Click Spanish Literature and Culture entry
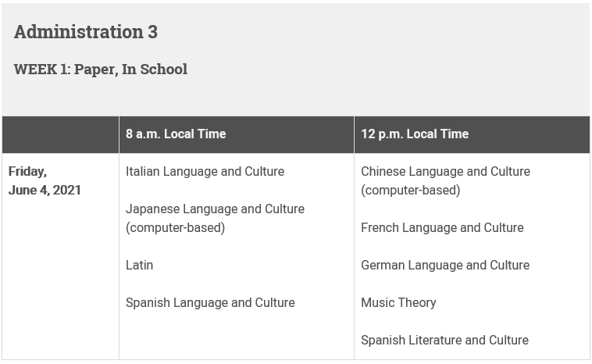Viewport: 592px width, 364px height. [444, 340]
